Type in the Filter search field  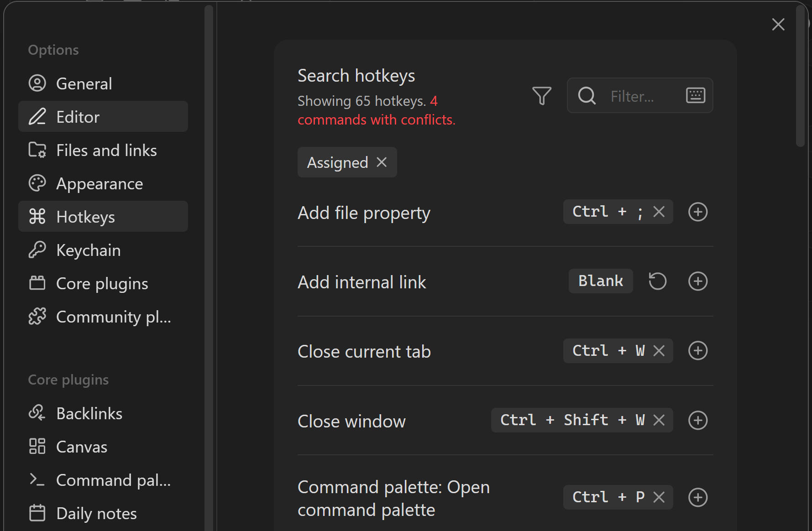point(644,96)
